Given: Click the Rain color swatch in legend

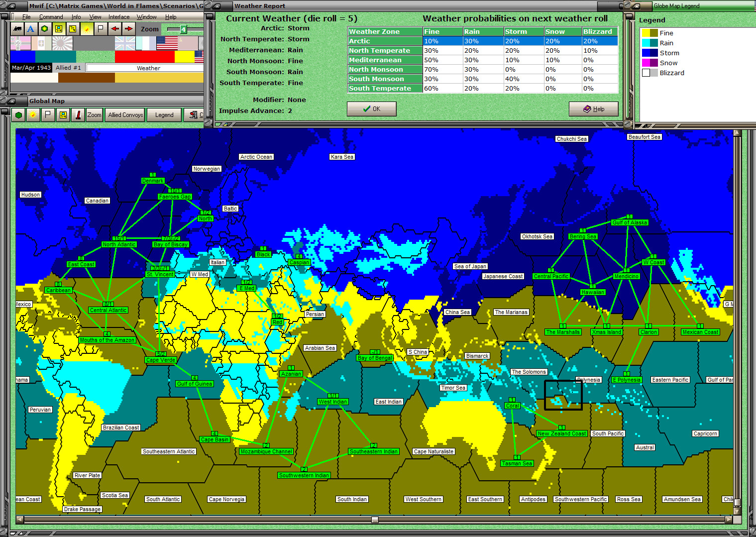Looking at the screenshot, I should click(649, 43).
